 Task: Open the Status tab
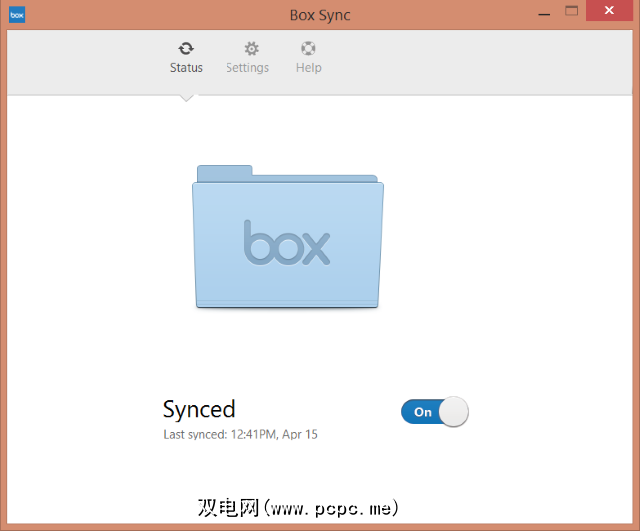pyautogui.click(x=186, y=58)
